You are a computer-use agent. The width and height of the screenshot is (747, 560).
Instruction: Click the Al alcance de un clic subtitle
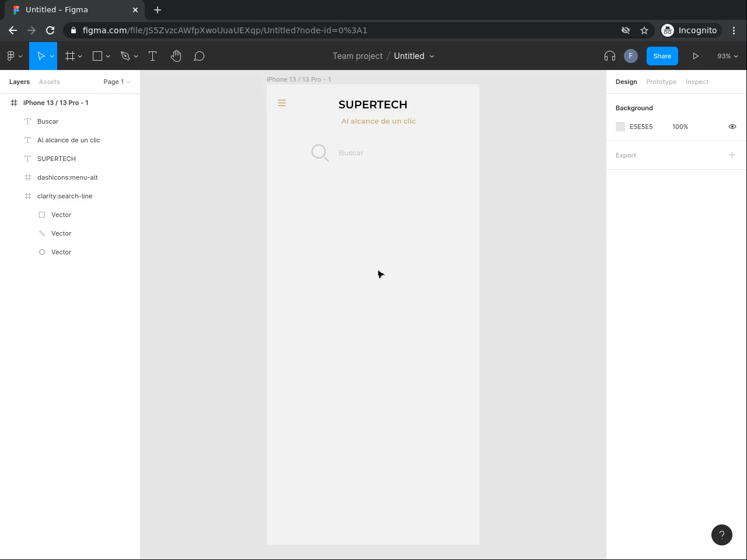[x=378, y=121]
